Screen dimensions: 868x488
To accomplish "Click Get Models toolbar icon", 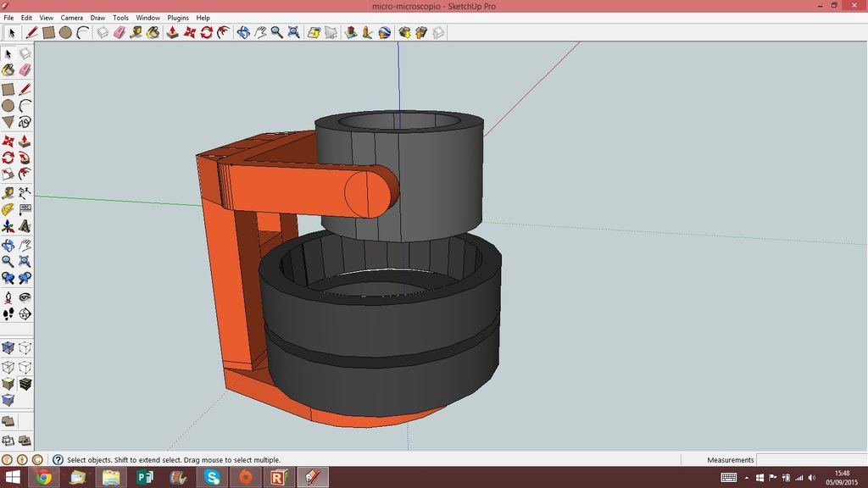I will [404, 33].
